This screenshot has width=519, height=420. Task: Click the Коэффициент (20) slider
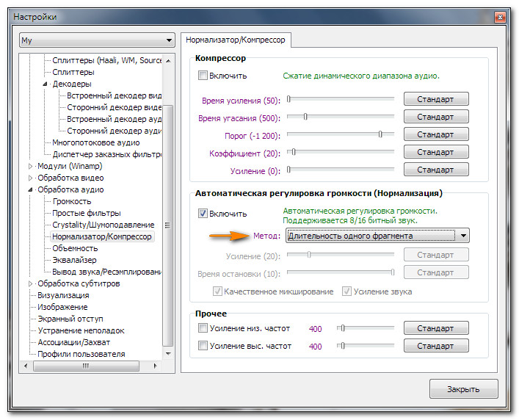pos(341,151)
